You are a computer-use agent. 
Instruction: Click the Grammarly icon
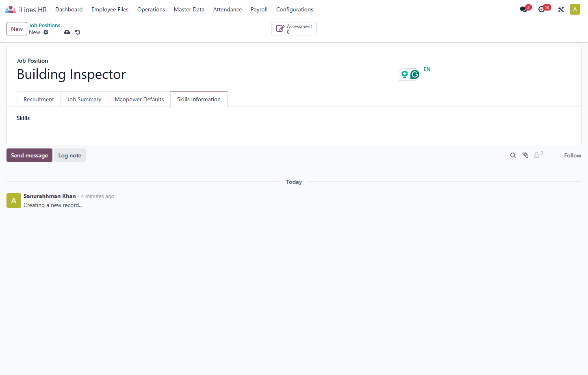click(x=415, y=74)
